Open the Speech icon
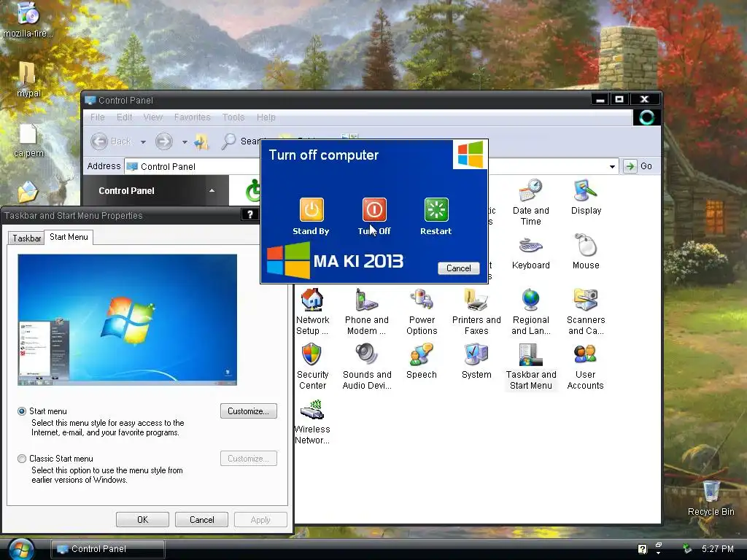Image resolution: width=747 pixels, height=560 pixels. pyautogui.click(x=422, y=362)
